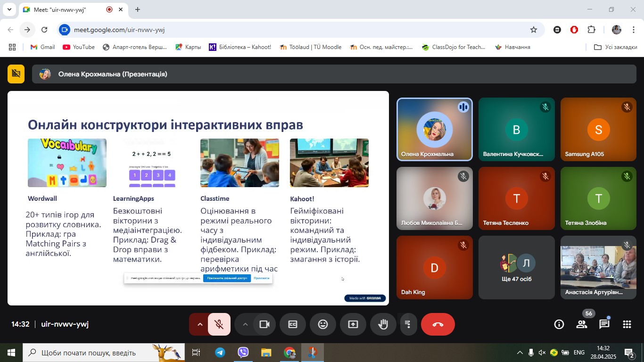Switch the ENG input language indicator

click(579, 353)
